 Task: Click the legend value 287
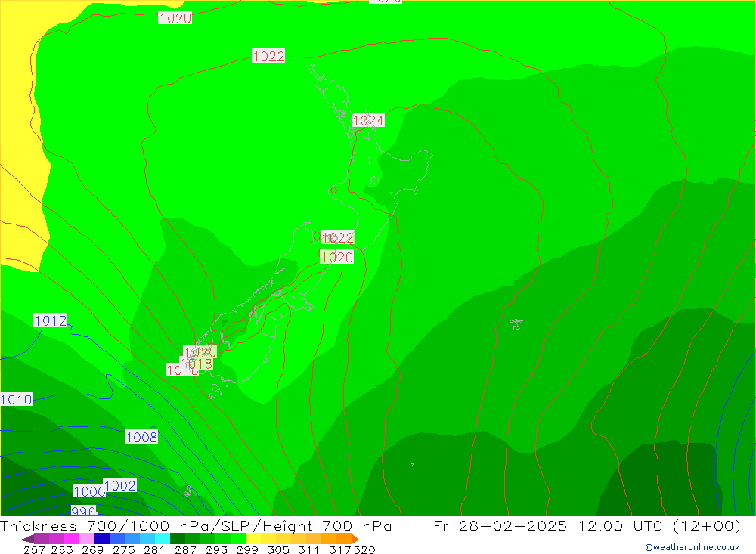[x=186, y=549]
